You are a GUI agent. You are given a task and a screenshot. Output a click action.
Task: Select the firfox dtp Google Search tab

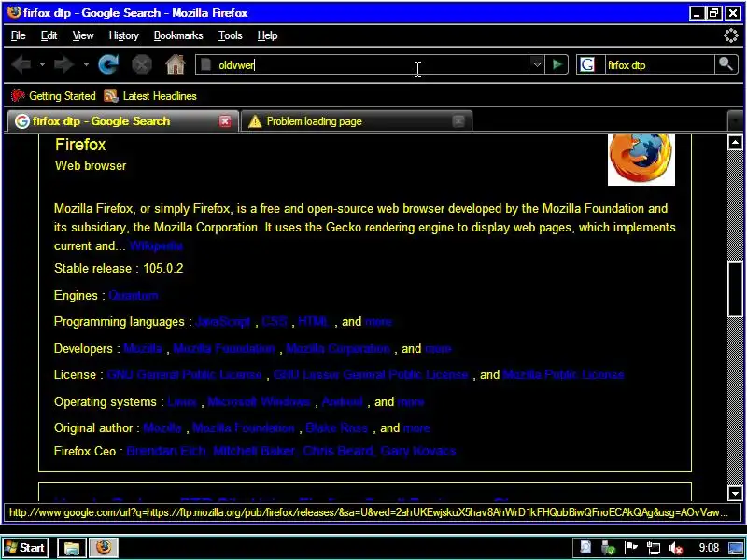click(x=123, y=121)
